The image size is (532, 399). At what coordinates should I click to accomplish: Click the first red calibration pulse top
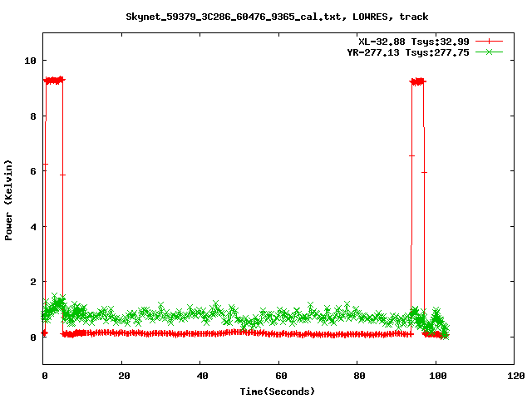click(54, 81)
